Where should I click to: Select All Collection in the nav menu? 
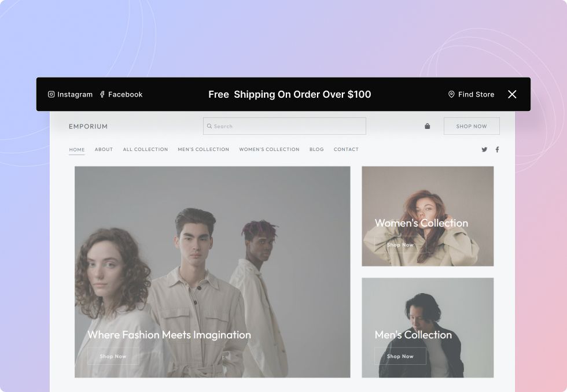click(x=145, y=150)
